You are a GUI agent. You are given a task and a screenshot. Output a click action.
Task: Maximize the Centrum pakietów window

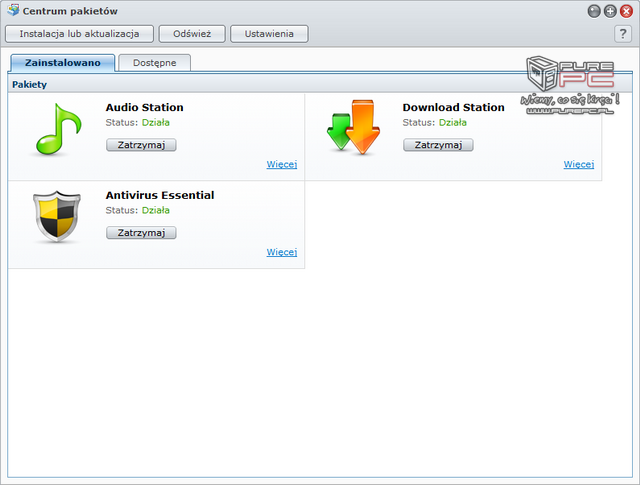pos(610,11)
